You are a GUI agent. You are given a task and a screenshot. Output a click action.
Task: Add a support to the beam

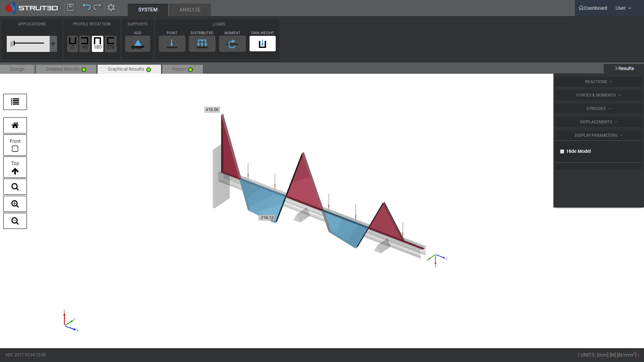point(138,43)
